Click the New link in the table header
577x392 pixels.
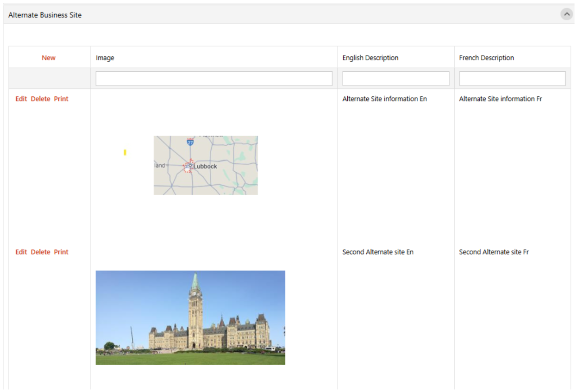[x=49, y=58]
